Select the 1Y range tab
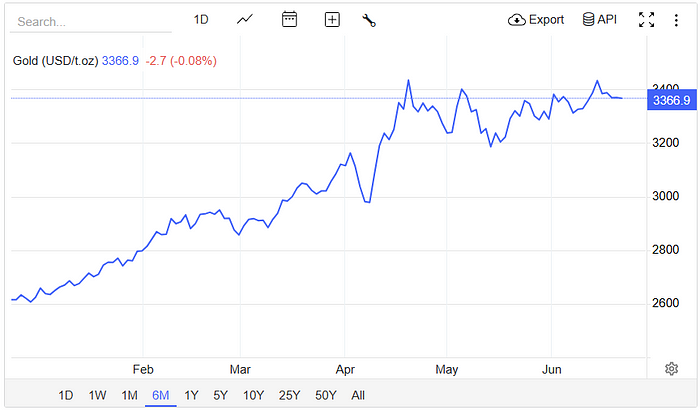This screenshot has width=700, height=415. (192, 395)
